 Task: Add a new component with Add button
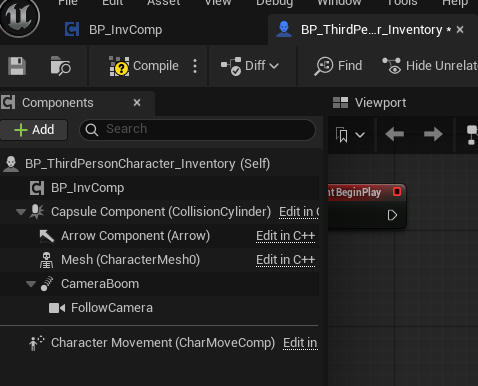coord(34,130)
